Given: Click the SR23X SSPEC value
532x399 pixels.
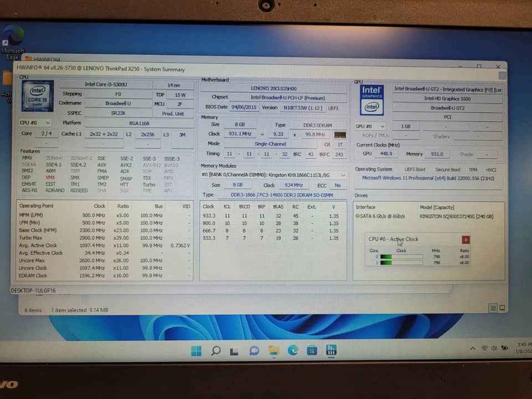Looking at the screenshot, I should 117,113.
